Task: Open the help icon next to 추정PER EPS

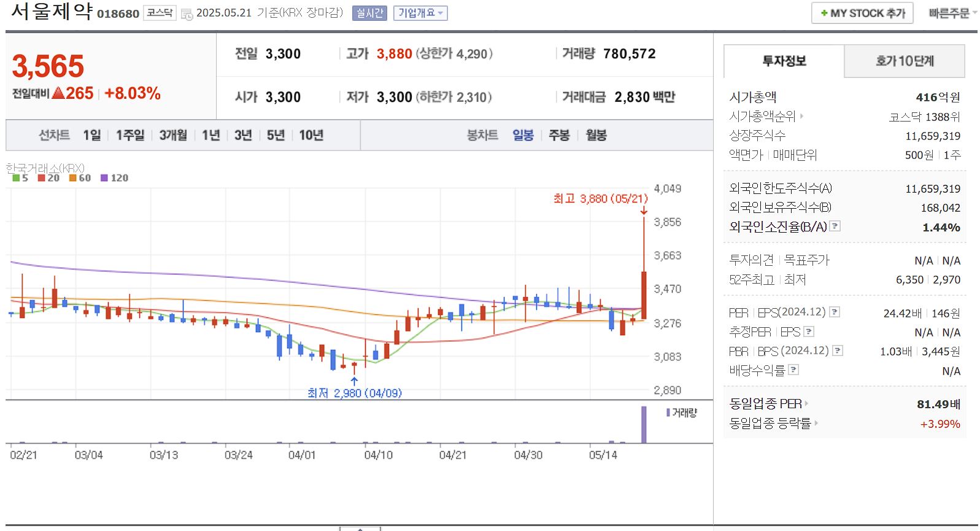Action: click(809, 331)
